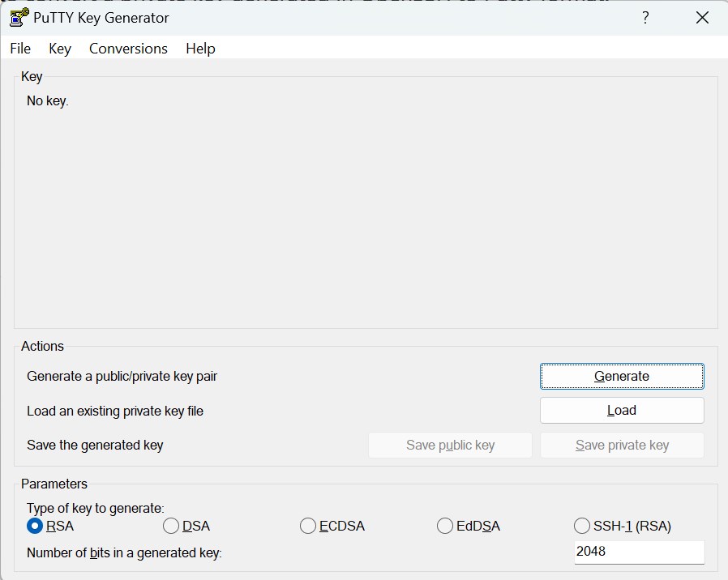Viewport: 728px width, 580px height.
Task: Click Load to open existing private key
Action: tap(622, 411)
